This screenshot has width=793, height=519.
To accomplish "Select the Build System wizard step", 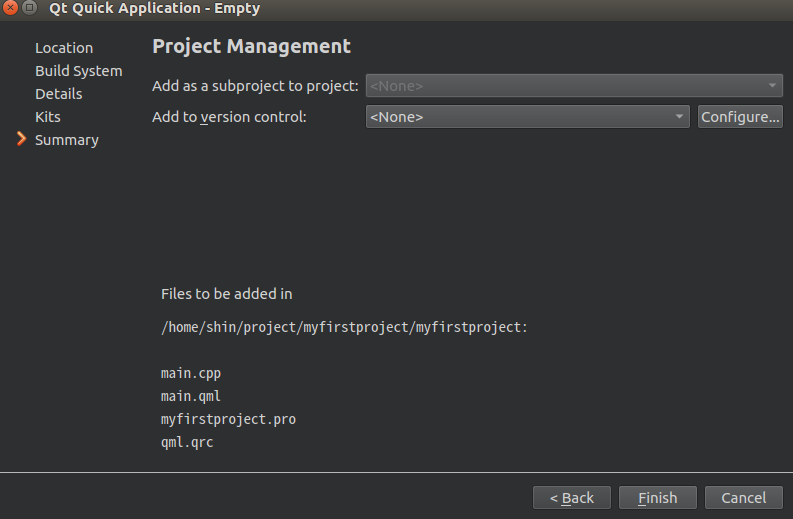I will point(79,71).
